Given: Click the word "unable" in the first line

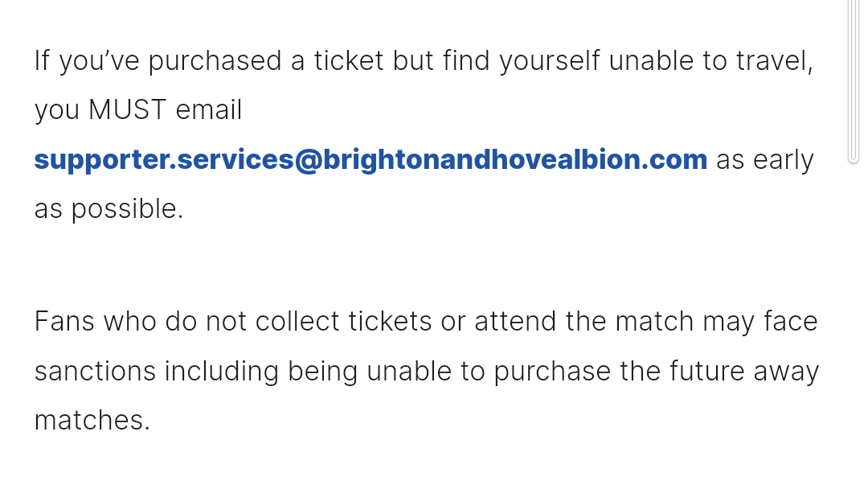Looking at the screenshot, I should 650,60.
